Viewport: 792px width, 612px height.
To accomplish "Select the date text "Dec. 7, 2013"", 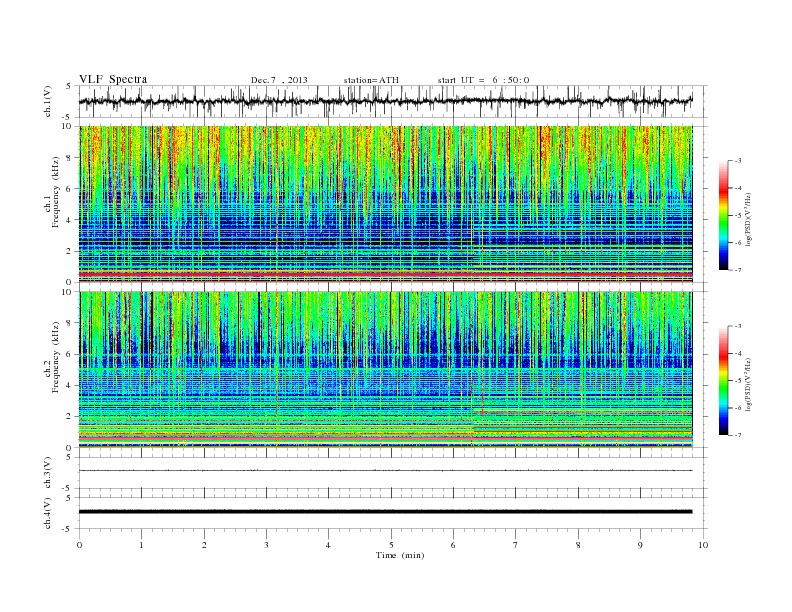I will (x=279, y=80).
